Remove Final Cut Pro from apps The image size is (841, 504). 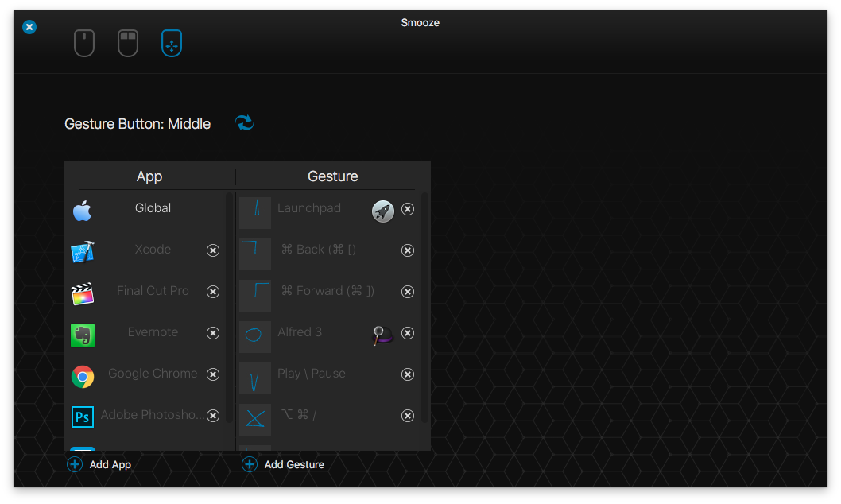(x=213, y=292)
